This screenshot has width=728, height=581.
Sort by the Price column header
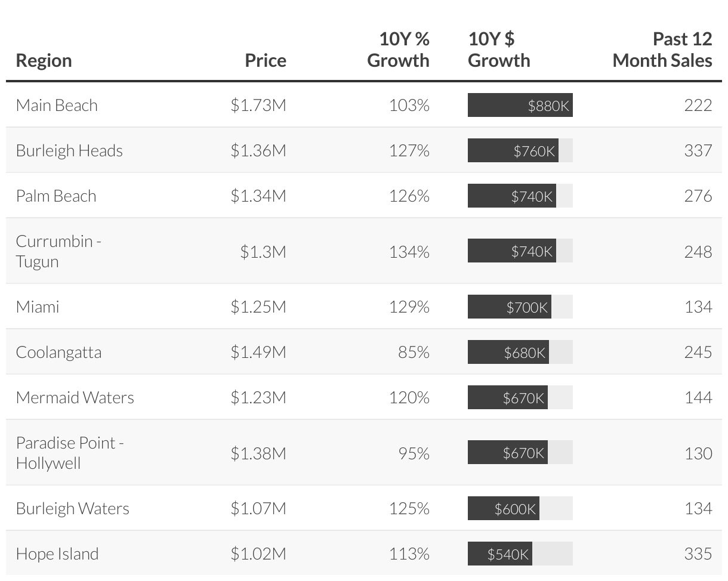266,60
